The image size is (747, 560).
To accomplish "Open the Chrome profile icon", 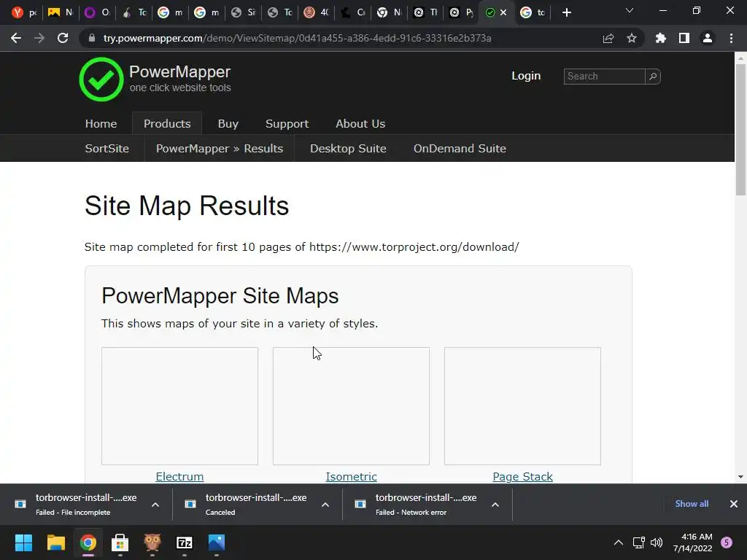I will (708, 38).
